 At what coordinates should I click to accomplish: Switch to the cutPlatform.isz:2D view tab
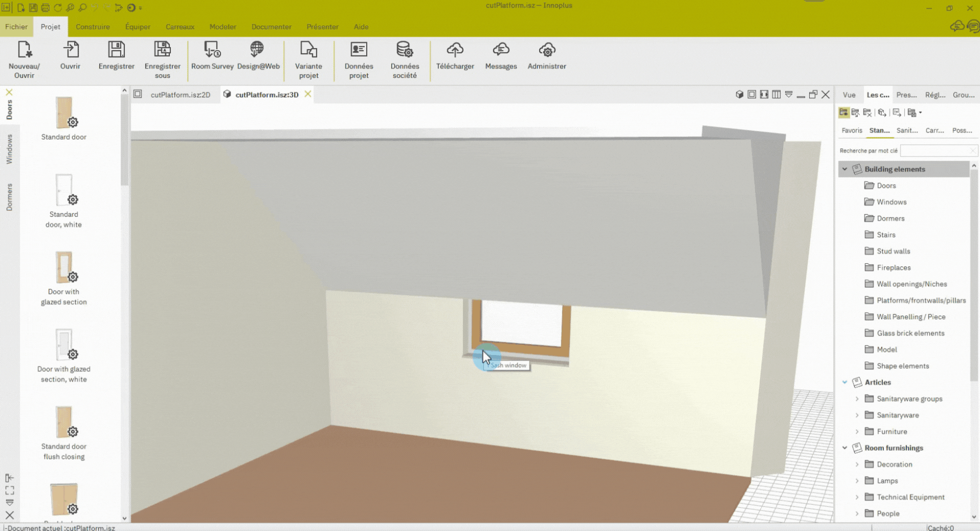180,95
